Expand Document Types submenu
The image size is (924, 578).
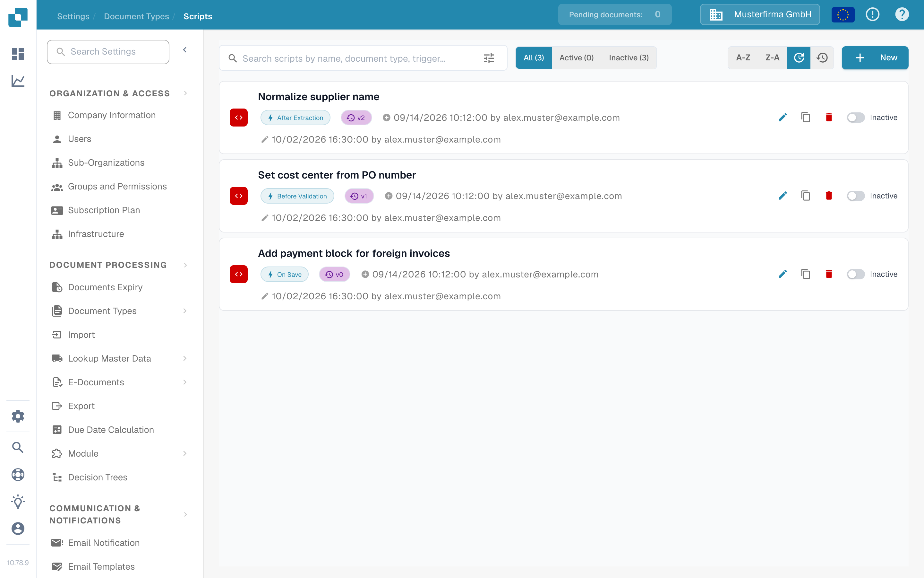[x=185, y=311]
